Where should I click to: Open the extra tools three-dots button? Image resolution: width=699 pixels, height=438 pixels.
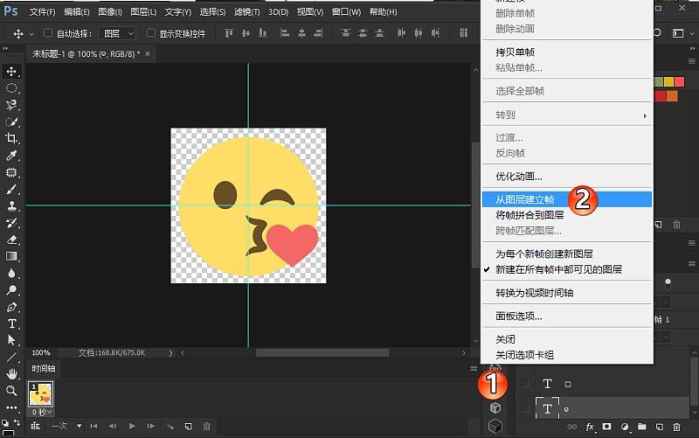(12, 407)
